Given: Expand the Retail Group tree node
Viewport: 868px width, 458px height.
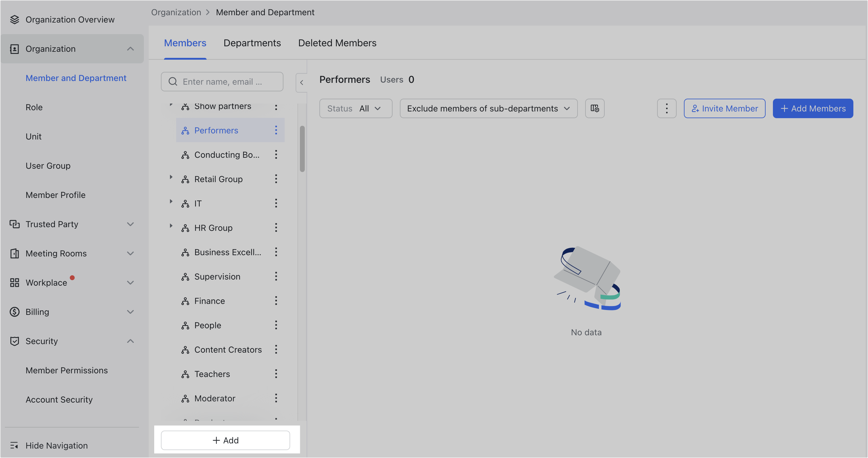Looking at the screenshot, I should [x=171, y=177].
